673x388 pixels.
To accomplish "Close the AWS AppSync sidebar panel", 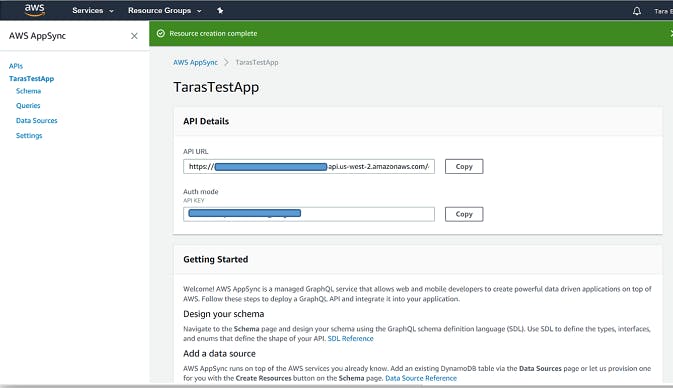I will click(x=134, y=36).
